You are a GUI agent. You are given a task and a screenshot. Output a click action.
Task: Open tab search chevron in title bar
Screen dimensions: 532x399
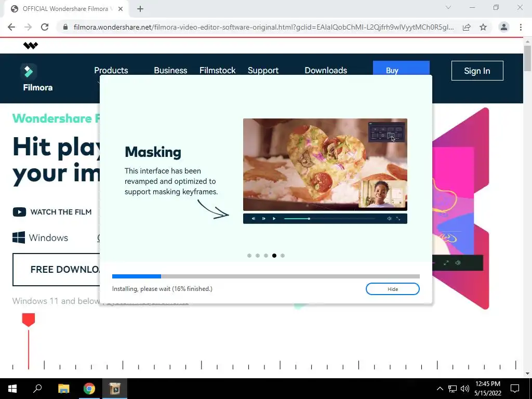(x=448, y=7)
